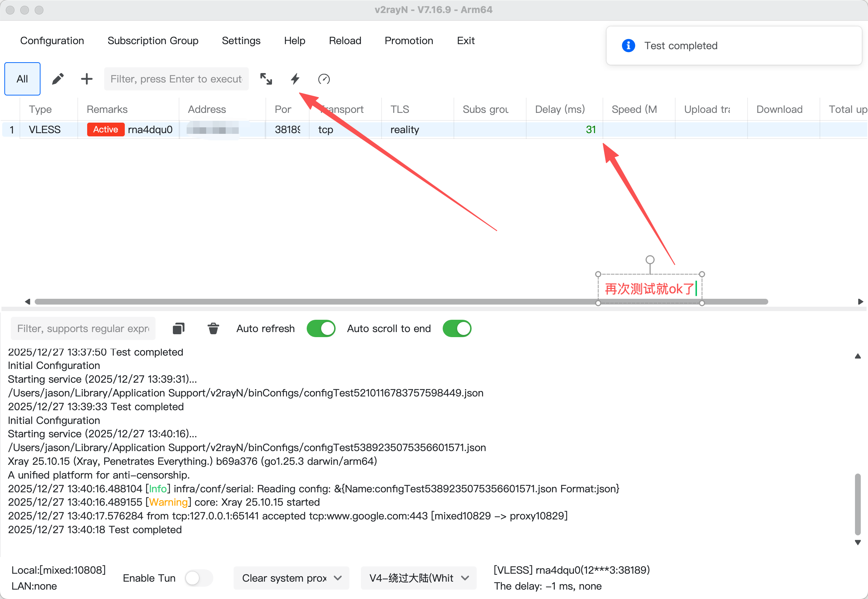Screen dimensions: 868x599
Task: Toggle Auto scroll to end switch
Action: tap(457, 328)
